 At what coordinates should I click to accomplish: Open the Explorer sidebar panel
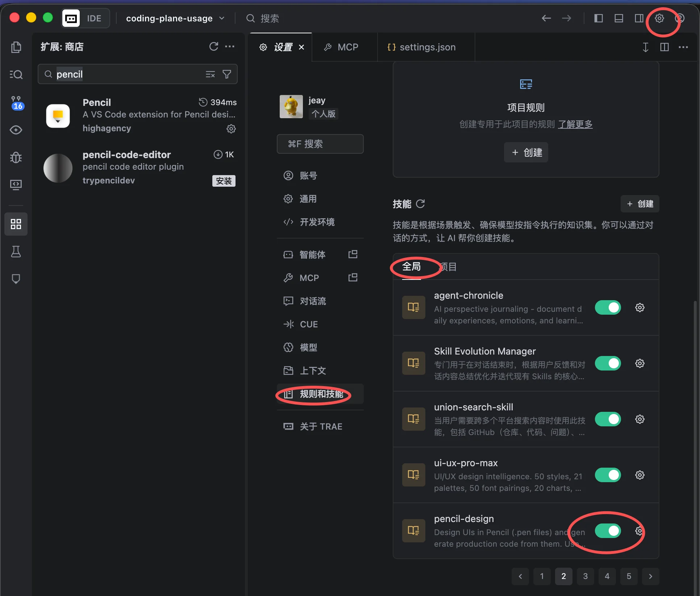[16, 47]
